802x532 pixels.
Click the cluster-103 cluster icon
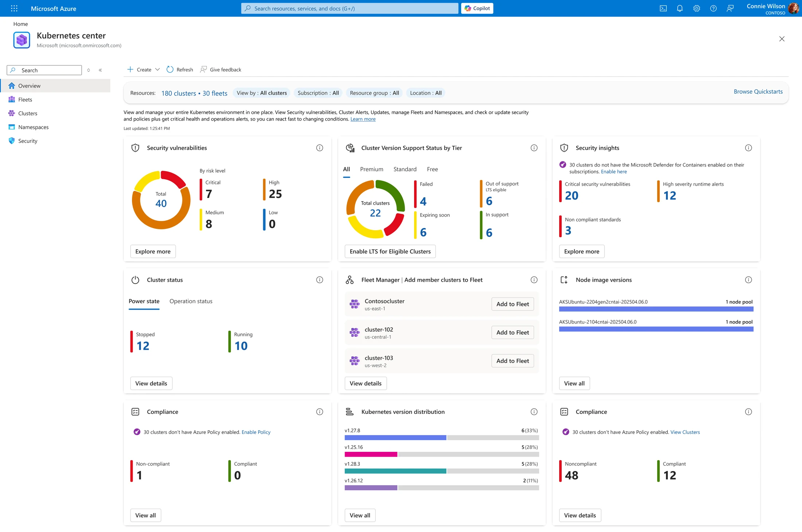click(354, 361)
